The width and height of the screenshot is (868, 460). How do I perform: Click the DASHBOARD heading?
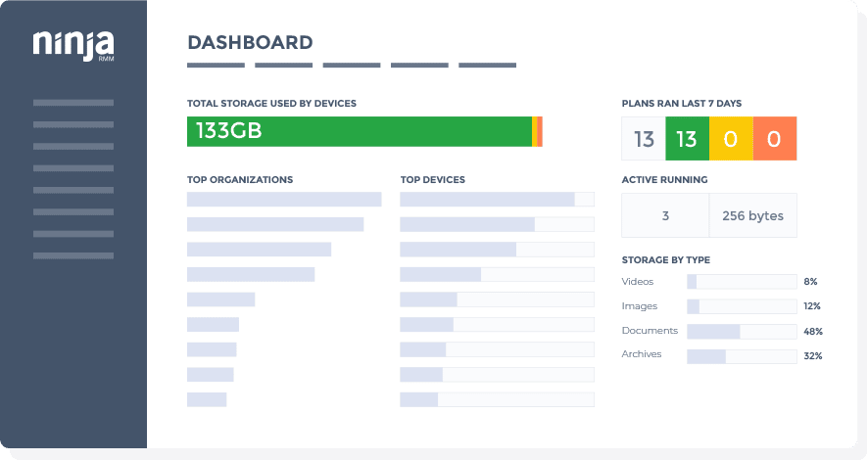250,43
